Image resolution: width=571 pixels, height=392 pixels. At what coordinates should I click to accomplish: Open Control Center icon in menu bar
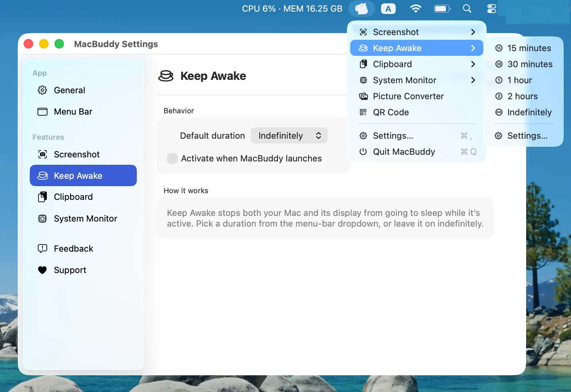point(491,9)
